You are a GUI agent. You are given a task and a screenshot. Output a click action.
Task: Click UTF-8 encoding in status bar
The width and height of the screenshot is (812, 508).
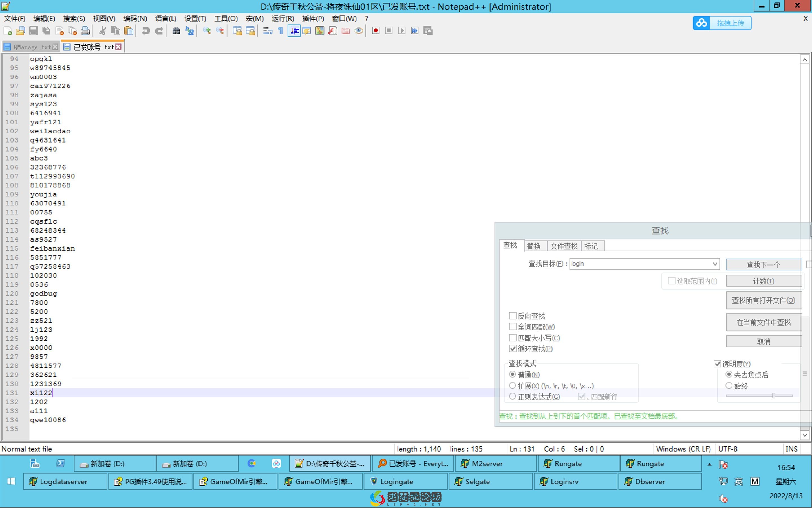[728, 449]
